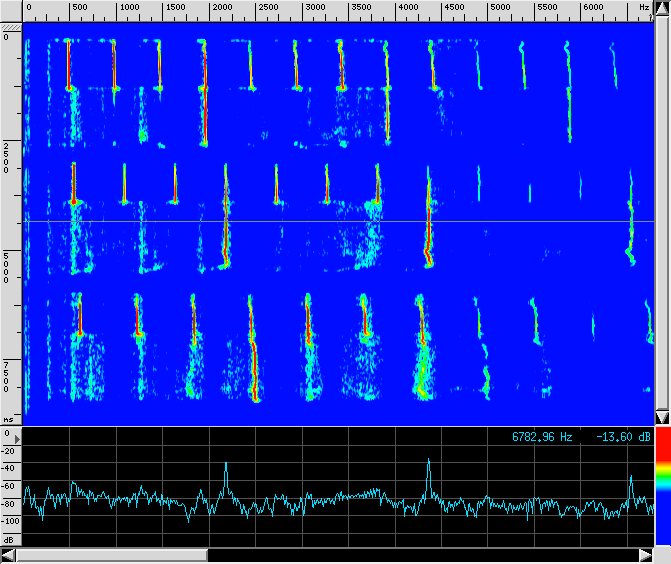Click the red region of the color scale
Image resolution: width=671 pixels, height=564 pixels.
662,452
